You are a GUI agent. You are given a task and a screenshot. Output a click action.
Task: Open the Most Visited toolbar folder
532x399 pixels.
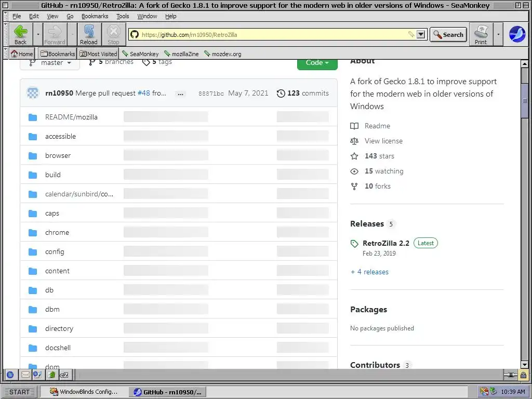pos(98,54)
